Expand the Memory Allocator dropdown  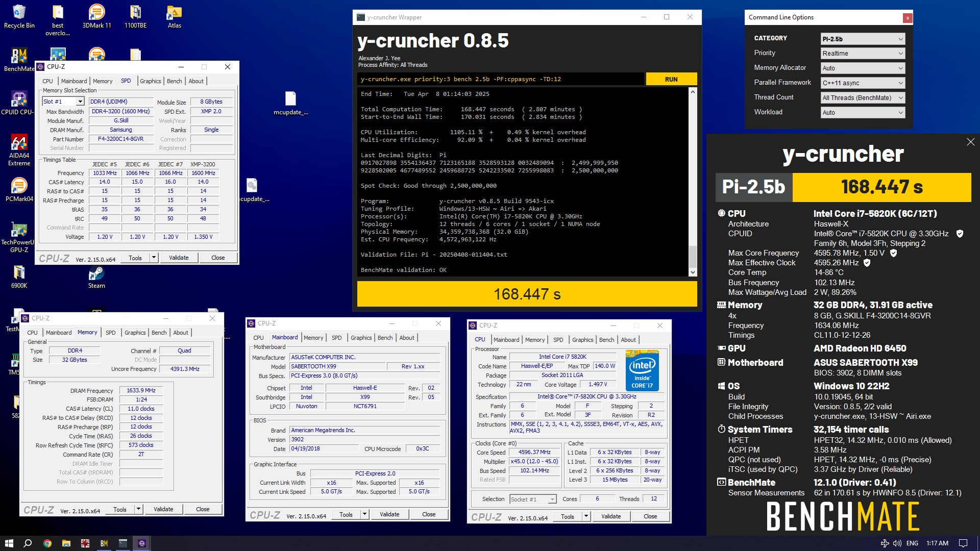[x=863, y=68]
